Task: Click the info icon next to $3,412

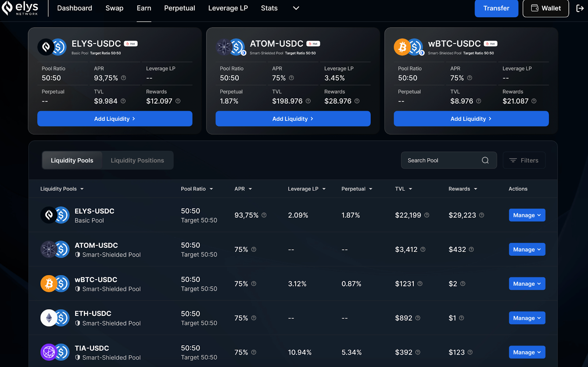Action: [423, 249]
